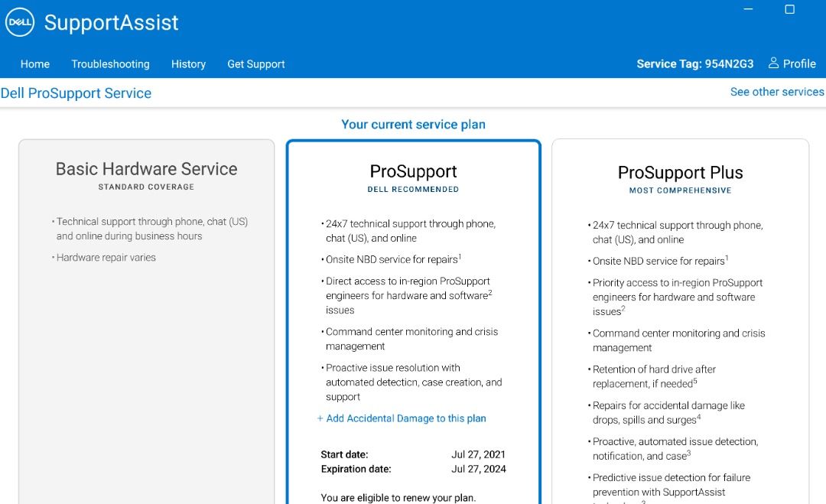Click the Dell ProSupport Service heading

[76, 93]
